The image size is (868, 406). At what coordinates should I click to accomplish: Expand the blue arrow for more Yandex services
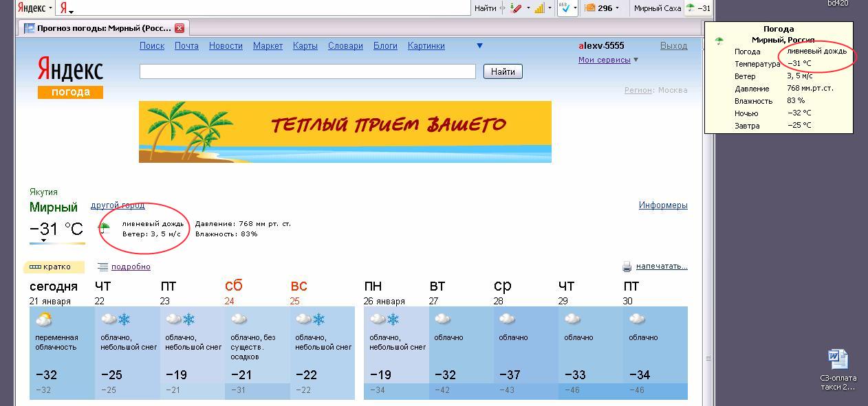click(479, 46)
